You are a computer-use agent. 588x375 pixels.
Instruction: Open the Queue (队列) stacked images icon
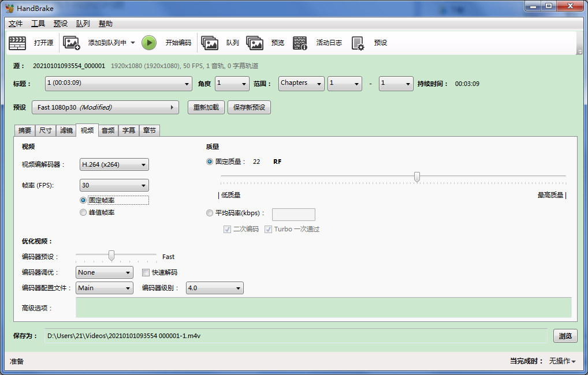tap(210, 43)
